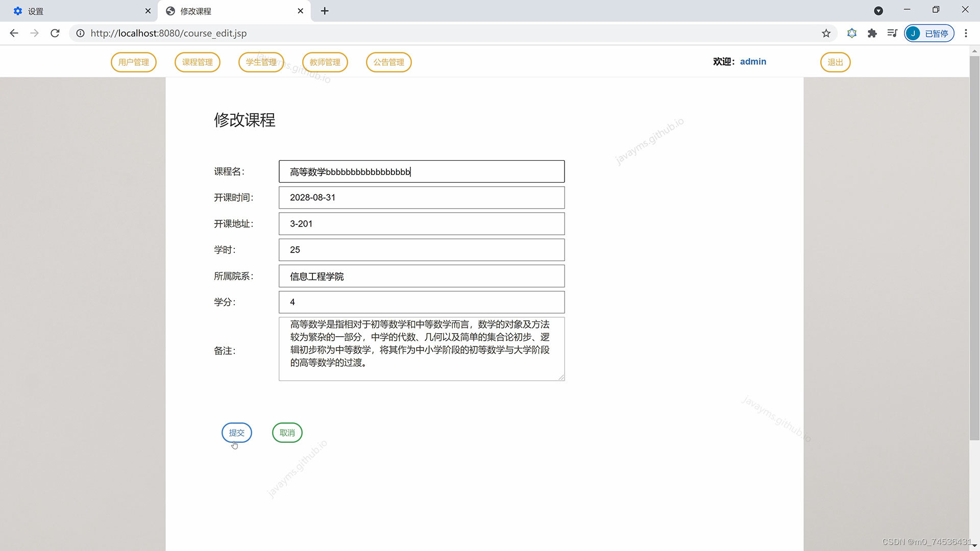Open the media control playlist icon

[x=892, y=33]
